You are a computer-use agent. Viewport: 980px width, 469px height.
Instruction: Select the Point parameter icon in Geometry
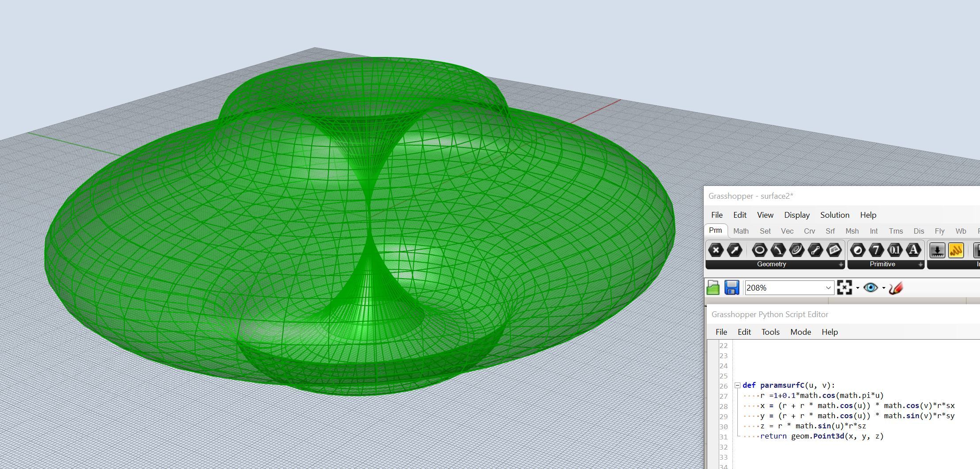[x=716, y=250]
